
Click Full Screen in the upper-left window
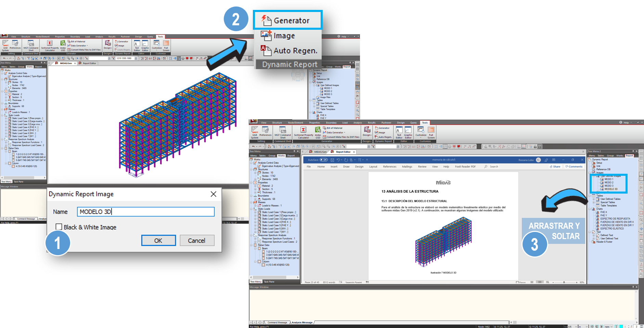pyautogui.click(x=166, y=46)
